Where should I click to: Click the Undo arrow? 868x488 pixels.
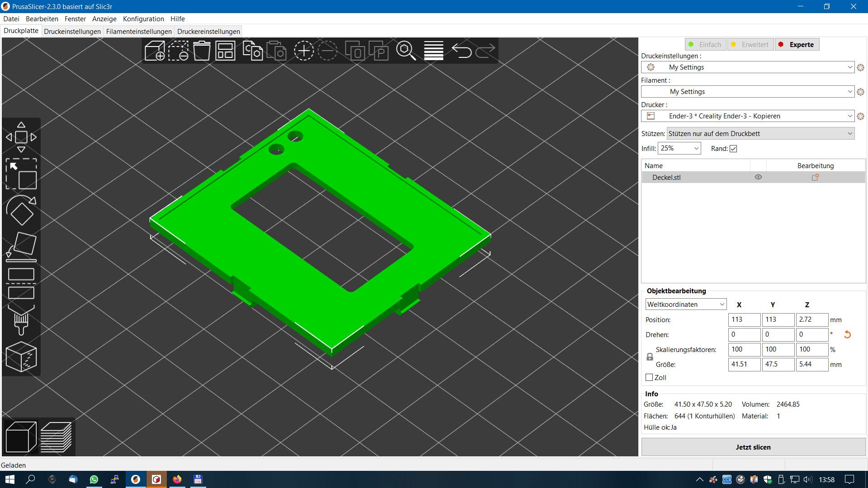click(462, 51)
